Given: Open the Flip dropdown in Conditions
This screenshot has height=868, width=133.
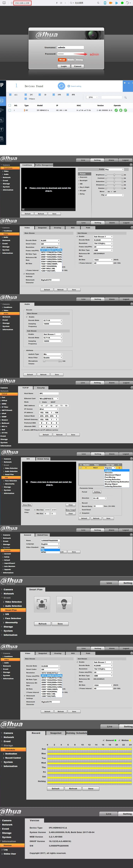Looking at the screenshot, I should coord(114,195).
